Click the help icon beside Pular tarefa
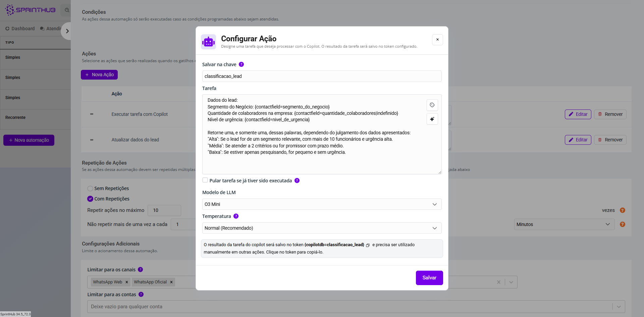The width and height of the screenshot is (644, 317). coord(297,181)
